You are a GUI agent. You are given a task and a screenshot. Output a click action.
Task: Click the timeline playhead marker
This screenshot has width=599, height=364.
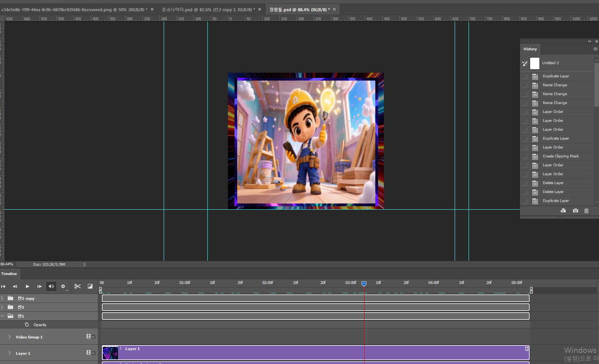point(364,284)
